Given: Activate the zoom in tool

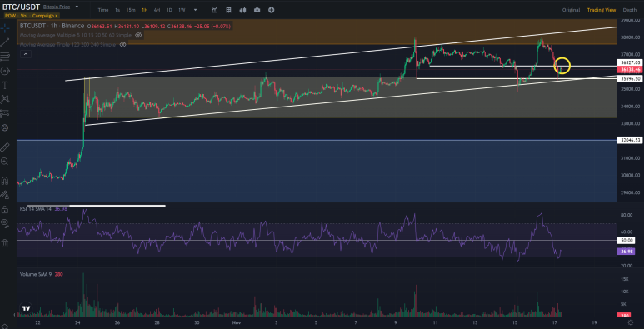Looking at the screenshot, I should (5, 162).
